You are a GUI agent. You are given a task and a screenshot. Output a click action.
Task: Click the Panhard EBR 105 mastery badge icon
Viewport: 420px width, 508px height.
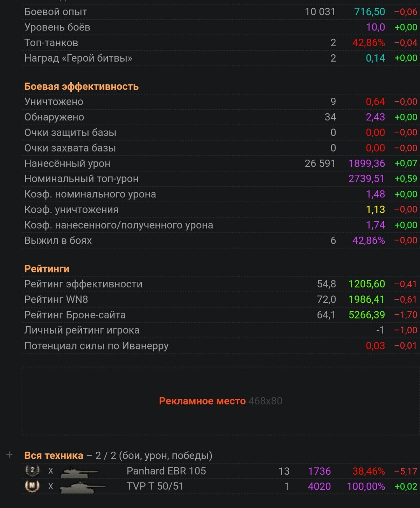[32, 471]
